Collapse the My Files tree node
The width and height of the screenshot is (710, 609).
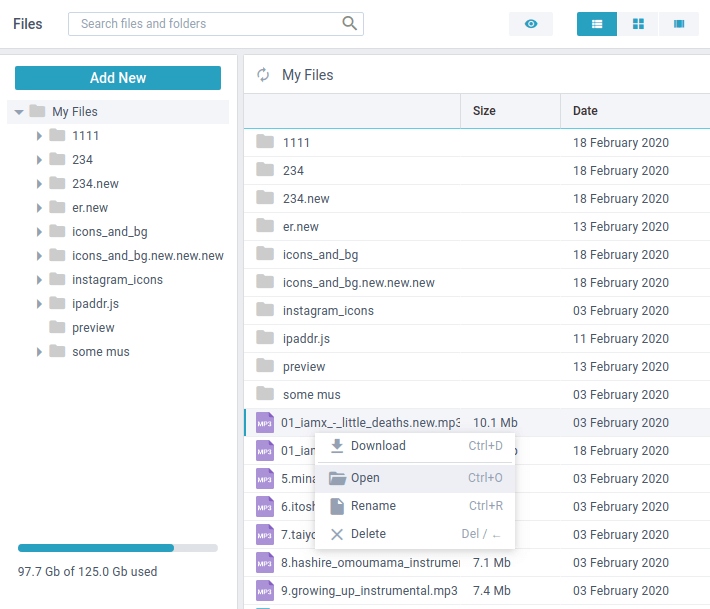[19, 112]
